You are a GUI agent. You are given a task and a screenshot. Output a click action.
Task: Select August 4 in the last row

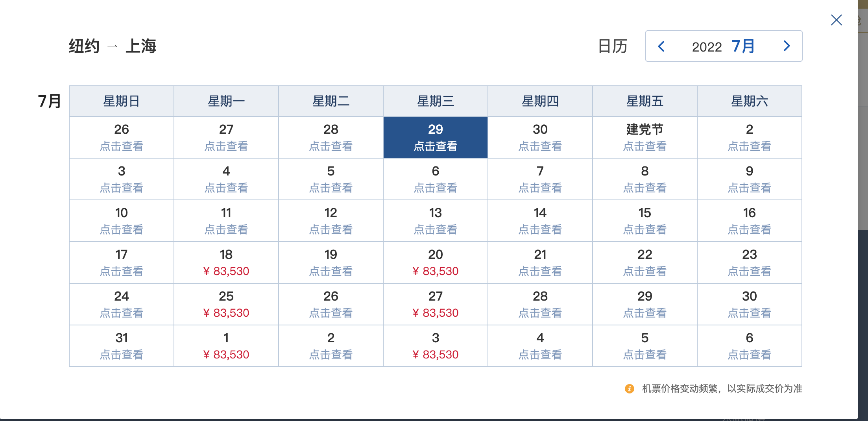[540, 346]
